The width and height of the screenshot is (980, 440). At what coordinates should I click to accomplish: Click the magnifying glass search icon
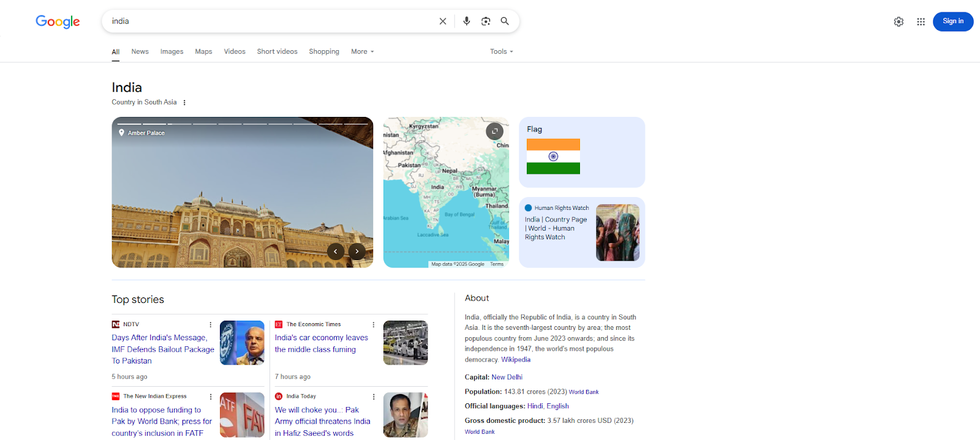pos(505,21)
